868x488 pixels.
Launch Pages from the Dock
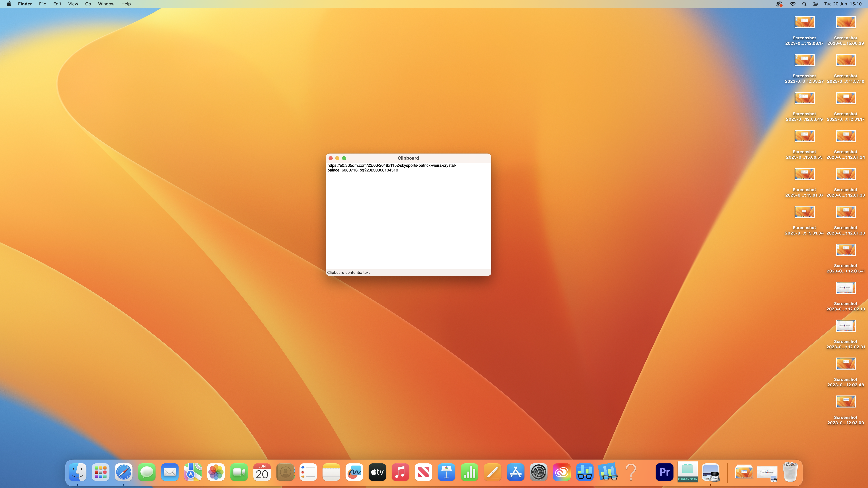coord(492,472)
